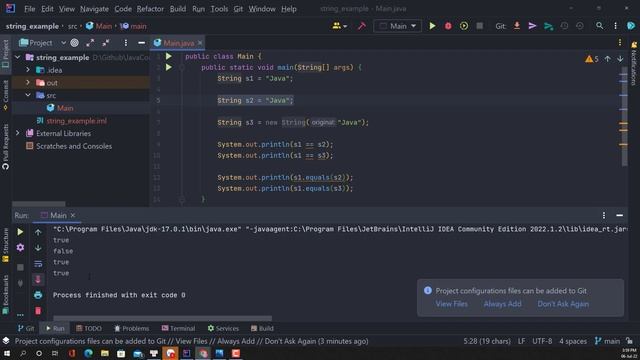Viewport: 640px width, 360px height.
Task: Expand the .idea folder
Action: (28, 70)
